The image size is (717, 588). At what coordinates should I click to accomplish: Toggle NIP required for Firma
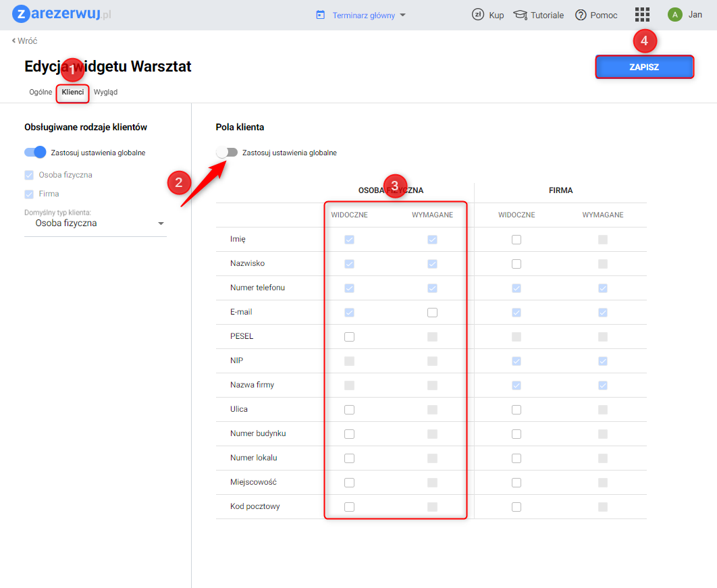pos(603,361)
